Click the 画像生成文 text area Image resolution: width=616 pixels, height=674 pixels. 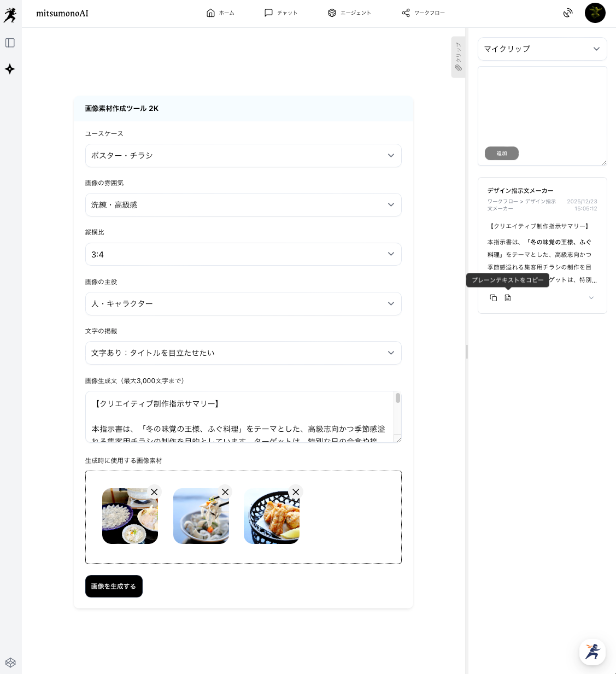pyautogui.click(x=239, y=417)
